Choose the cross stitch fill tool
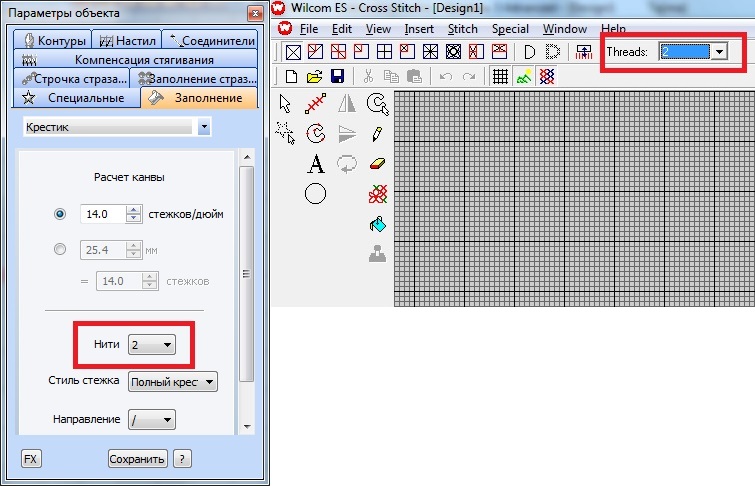The height and width of the screenshot is (486, 755). point(378,194)
